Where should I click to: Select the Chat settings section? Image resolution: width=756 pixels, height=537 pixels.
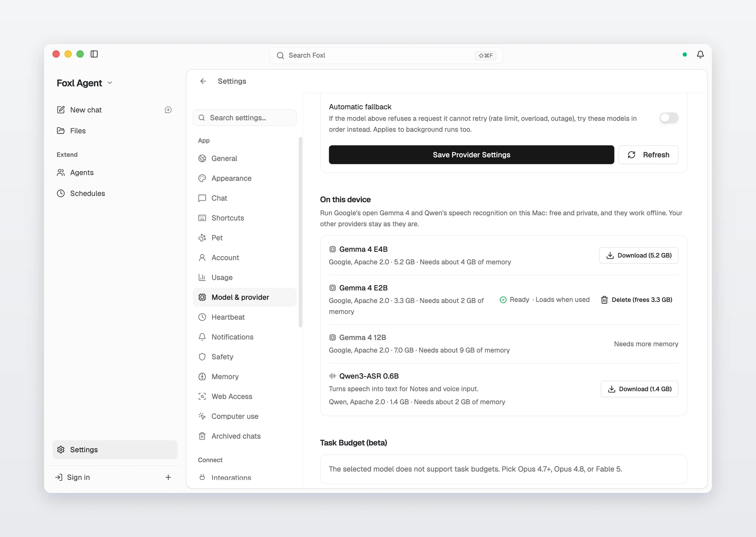244,198
